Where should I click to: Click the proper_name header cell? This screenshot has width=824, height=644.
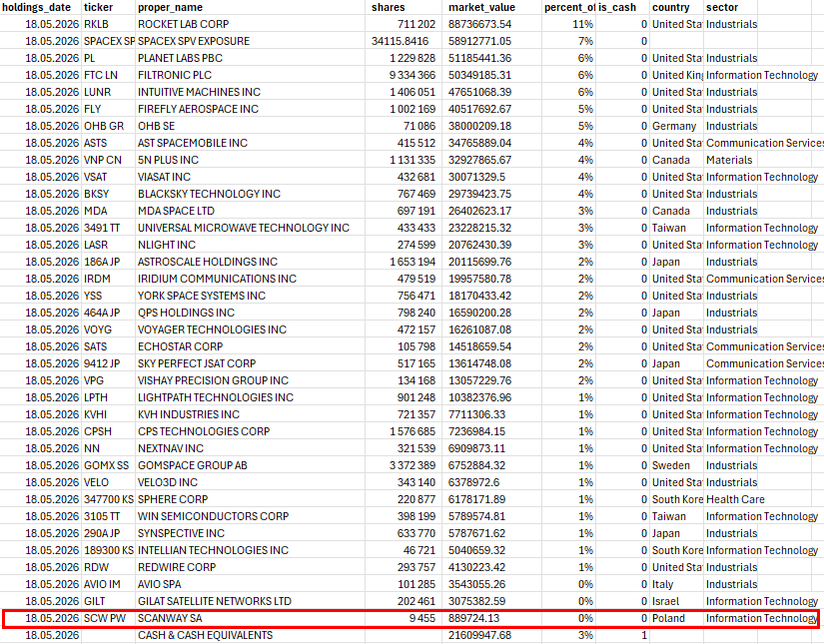coord(250,7)
